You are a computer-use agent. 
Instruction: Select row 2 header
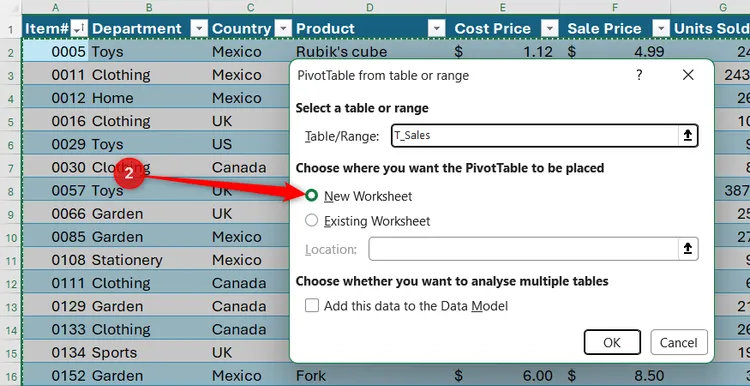(11, 52)
